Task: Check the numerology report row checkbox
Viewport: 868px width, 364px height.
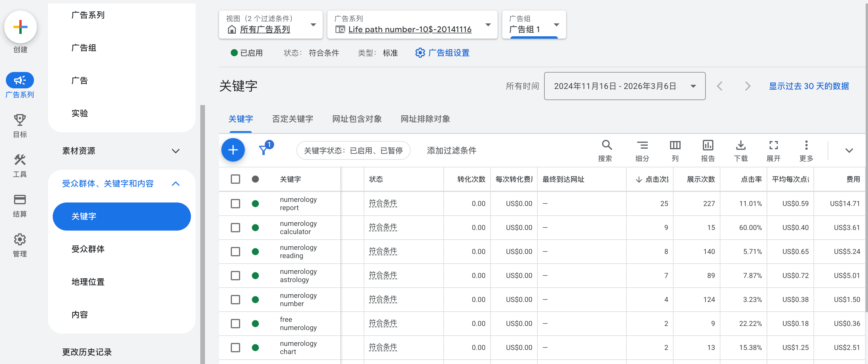Action: 235,203
